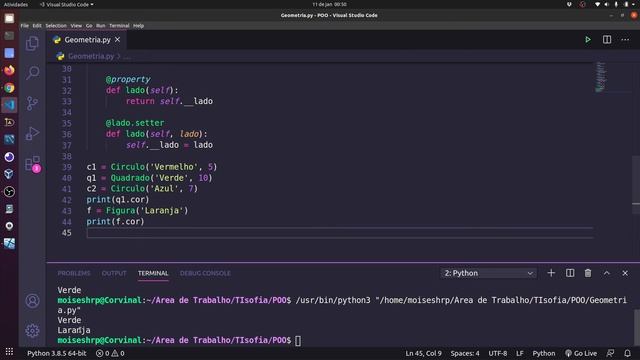Open the Go menu
This screenshot has width=640, height=360.
click(x=89, y=26)
